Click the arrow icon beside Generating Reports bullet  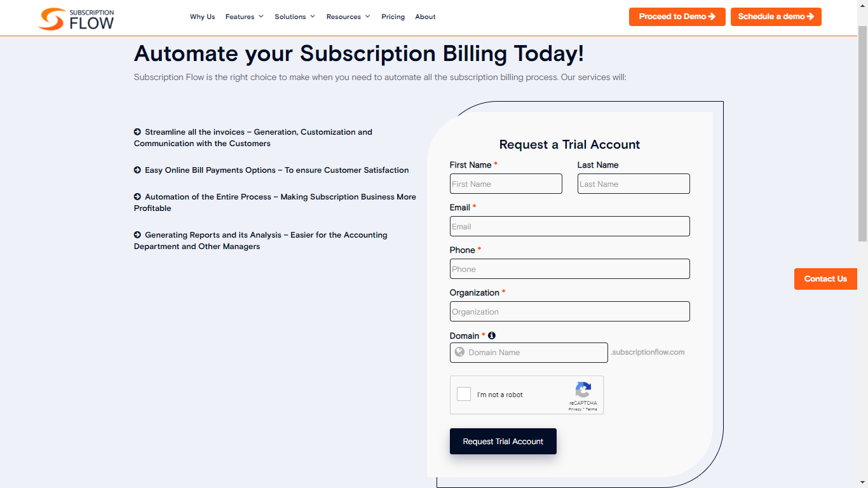pyautogui.click(x=137, y=234)
